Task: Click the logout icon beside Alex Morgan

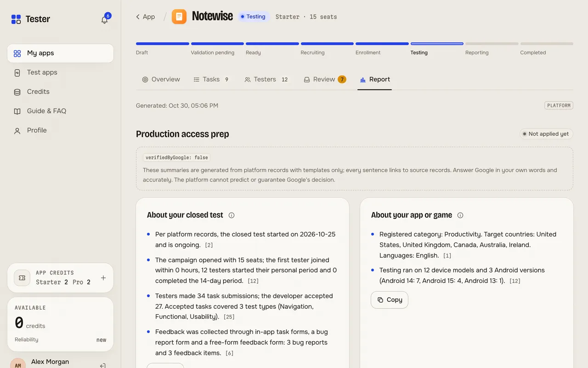Action: pos(103,366)
